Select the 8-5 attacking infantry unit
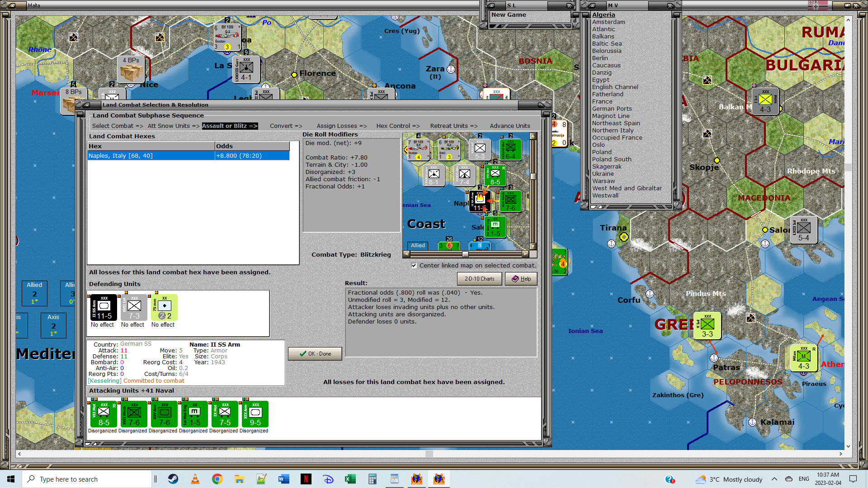868x488 pixels. point(104,414)
